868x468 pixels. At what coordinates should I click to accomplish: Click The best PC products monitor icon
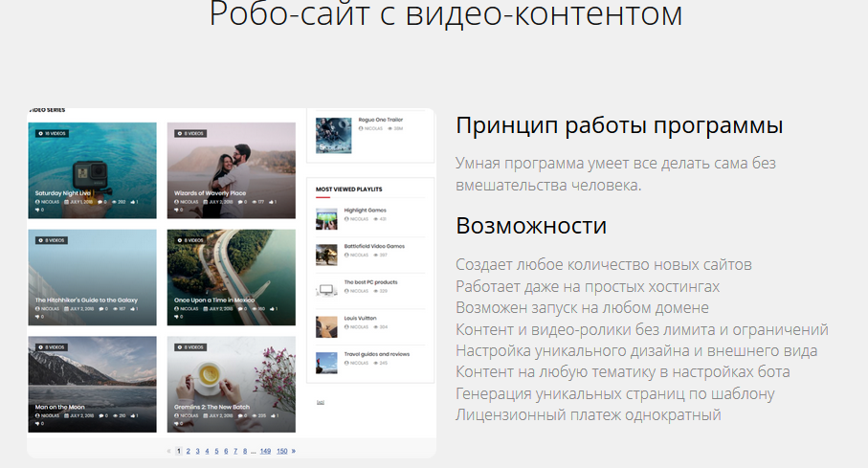tap(326, 289)
